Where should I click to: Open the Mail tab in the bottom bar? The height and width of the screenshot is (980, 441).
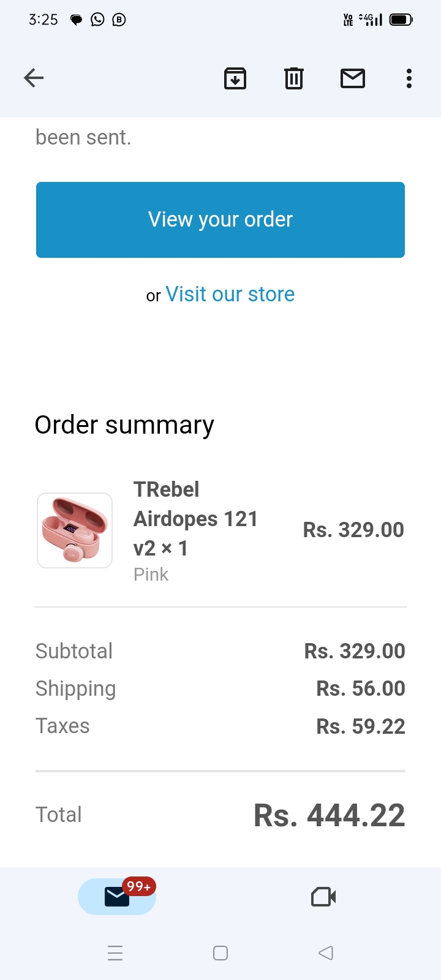pyautogui.click(x=116, y=897)
